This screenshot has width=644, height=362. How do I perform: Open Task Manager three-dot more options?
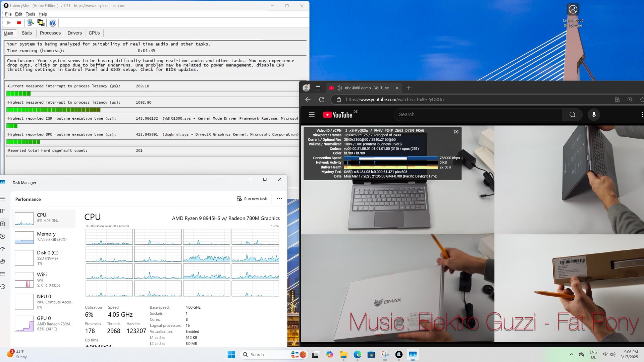point(279,199)
